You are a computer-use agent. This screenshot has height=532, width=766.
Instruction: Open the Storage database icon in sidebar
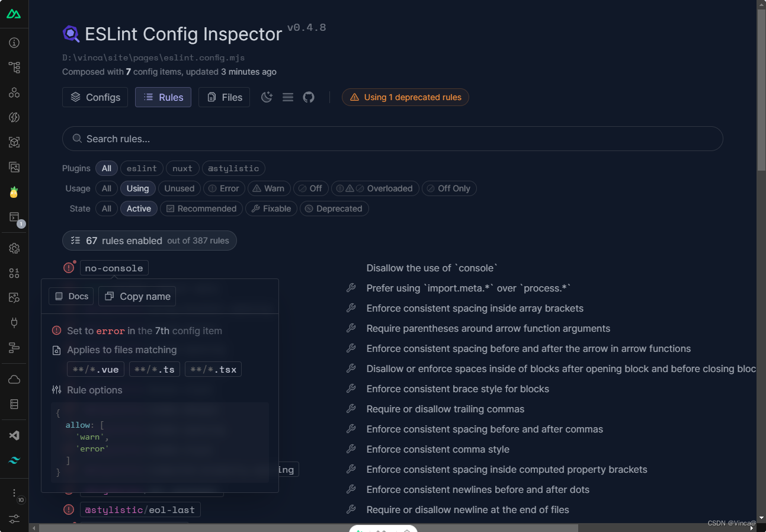click(x=14, y=404)
